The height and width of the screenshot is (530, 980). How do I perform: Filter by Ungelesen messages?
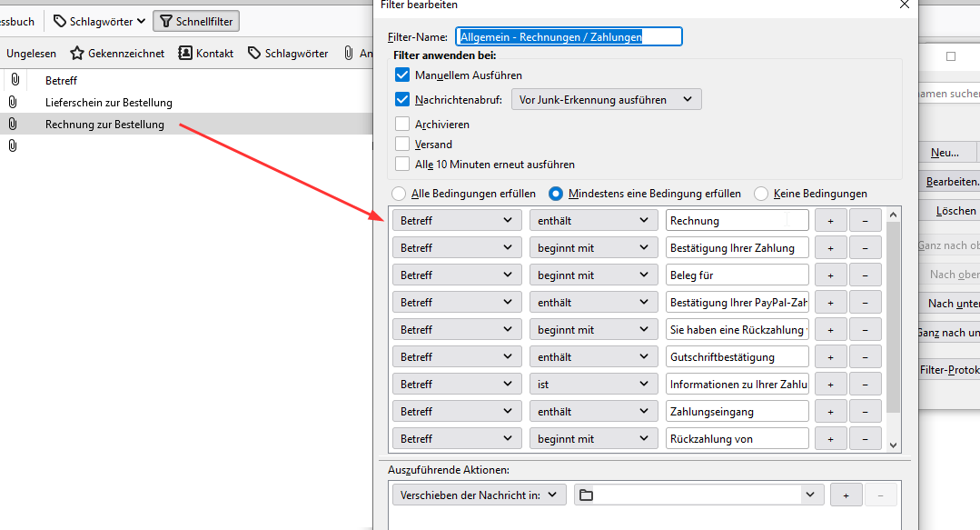tap(31, 54)
